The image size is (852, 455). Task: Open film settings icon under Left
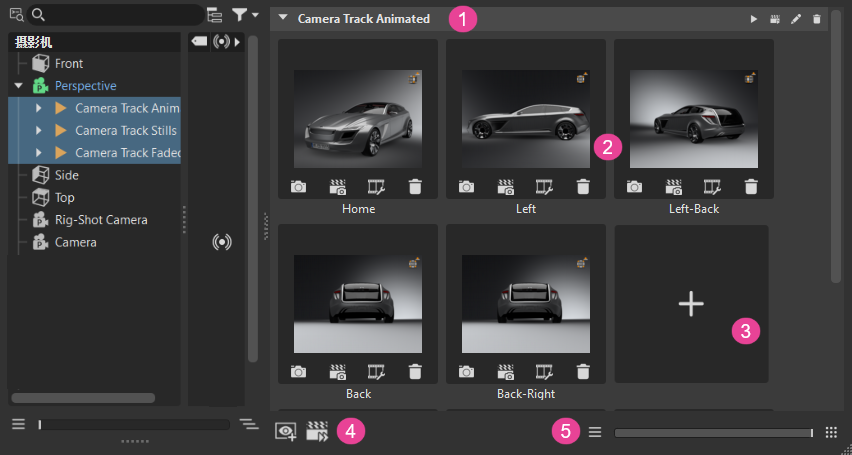[544, 187]
